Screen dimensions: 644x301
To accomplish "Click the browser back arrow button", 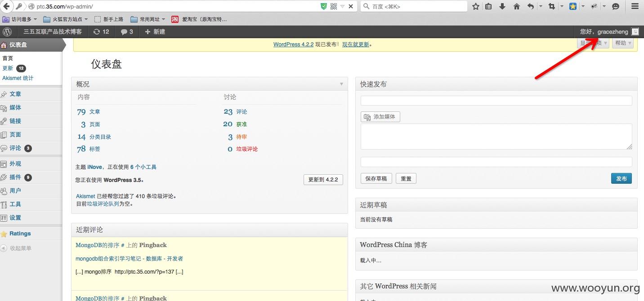I will (x=7, y=6).
